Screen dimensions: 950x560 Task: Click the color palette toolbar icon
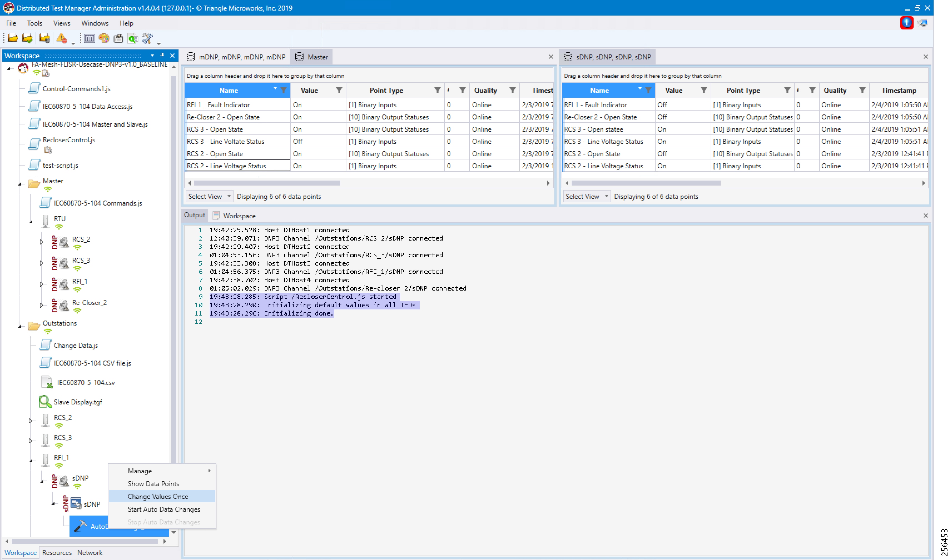[x=104, y=38]
